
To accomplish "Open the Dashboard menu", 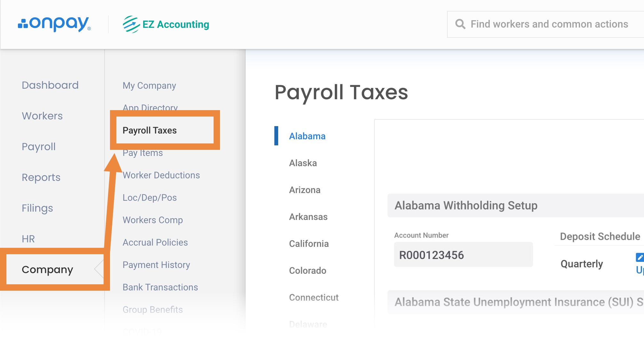I will pos(50,85).
